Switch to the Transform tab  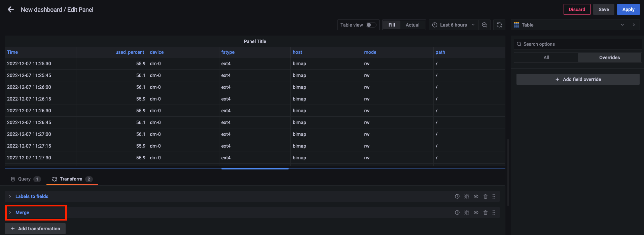[72, 179]
